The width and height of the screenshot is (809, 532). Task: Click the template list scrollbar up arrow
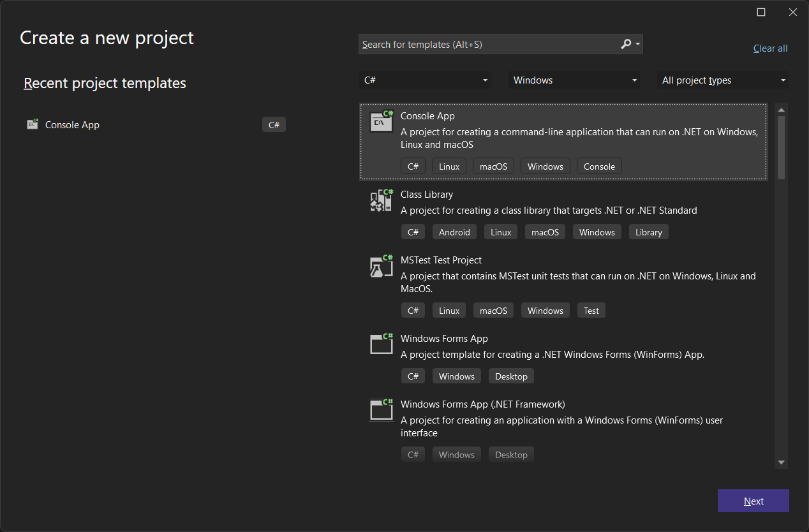781,110
